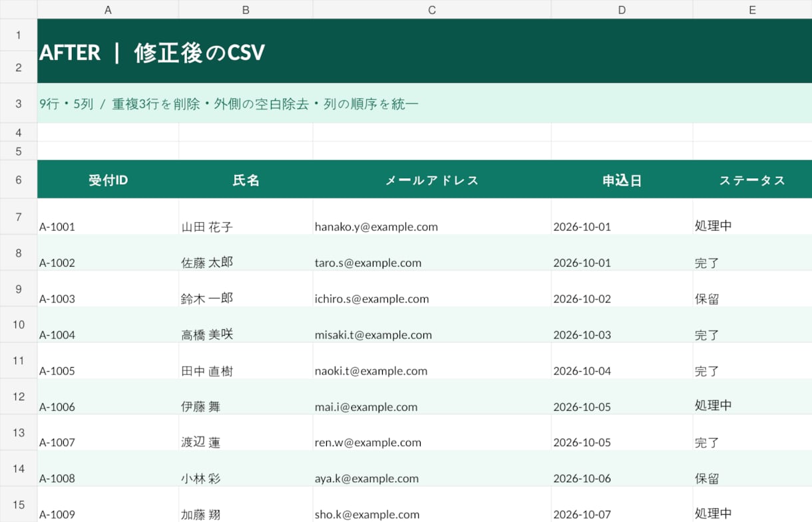
Task: Select column D header
Action: click(x=622, y=9)
